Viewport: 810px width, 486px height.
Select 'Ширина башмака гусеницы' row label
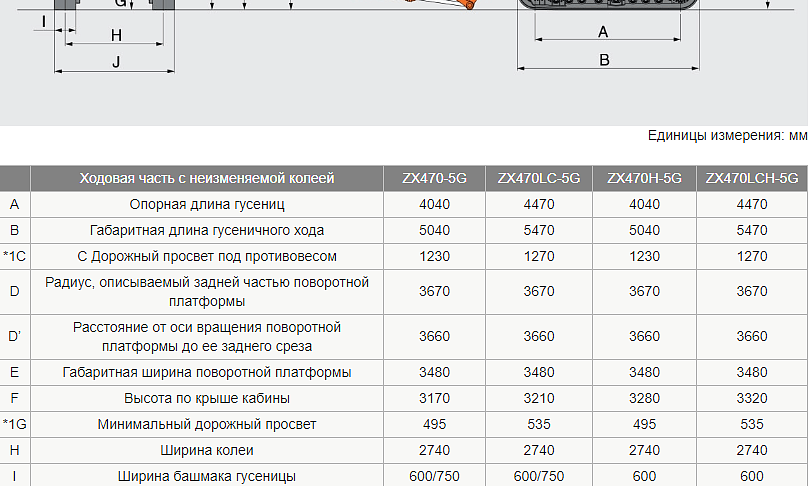tap(207, 476)
